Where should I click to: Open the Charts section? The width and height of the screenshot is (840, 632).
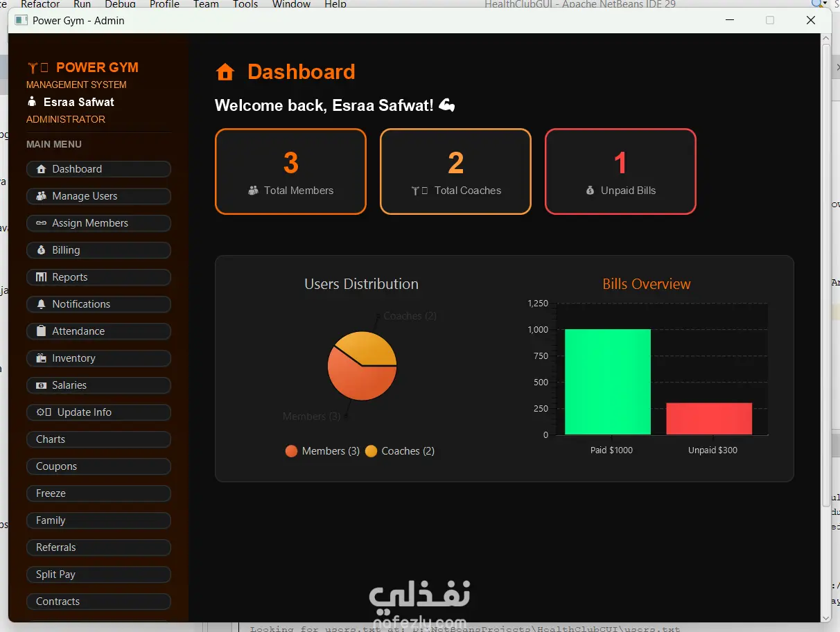click(x=98, y=439)
